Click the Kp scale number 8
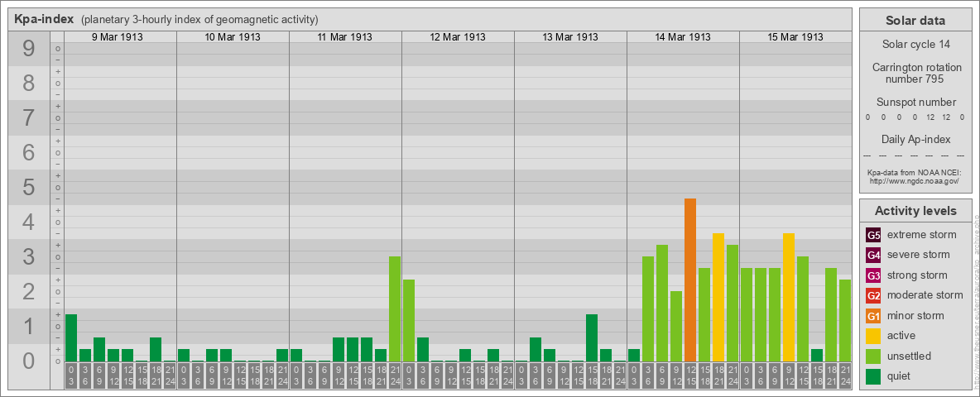The image size is (980, 397). [x=28, y=83]
